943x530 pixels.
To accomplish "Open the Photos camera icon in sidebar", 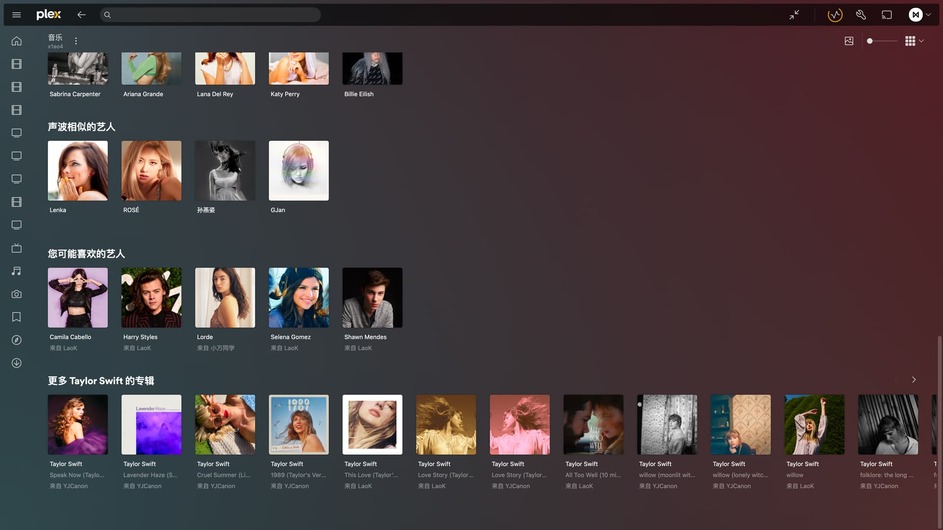I will click(x=16, y=294).
